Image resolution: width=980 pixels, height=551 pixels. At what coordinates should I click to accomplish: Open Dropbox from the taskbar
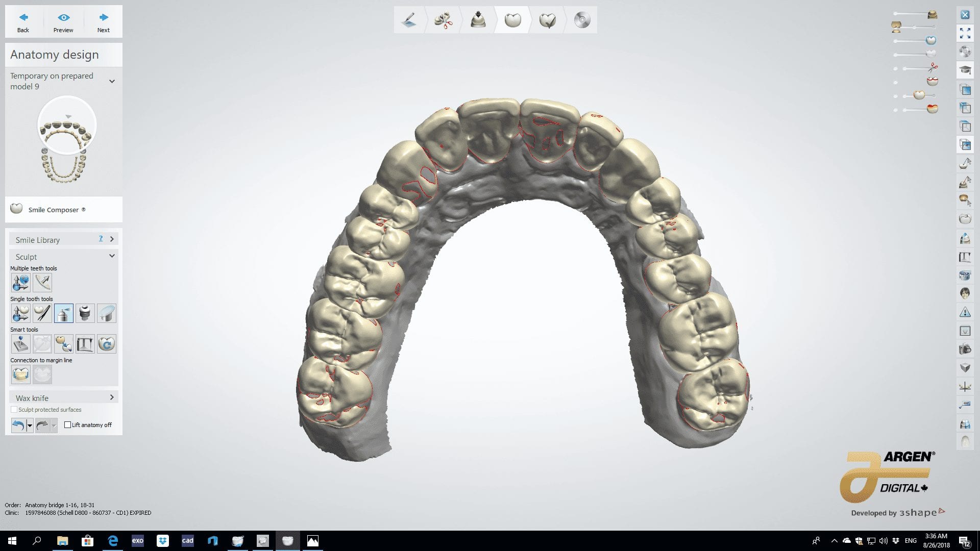tap(163, 540)
